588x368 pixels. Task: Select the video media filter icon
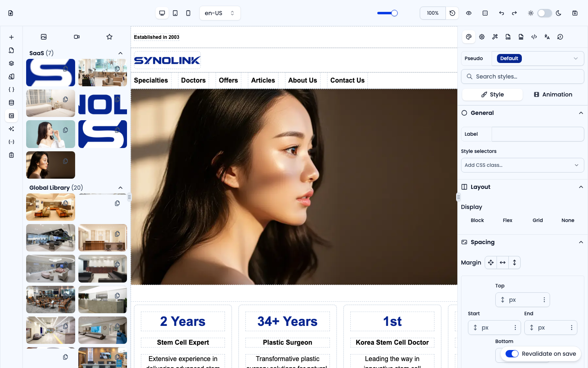77,37
